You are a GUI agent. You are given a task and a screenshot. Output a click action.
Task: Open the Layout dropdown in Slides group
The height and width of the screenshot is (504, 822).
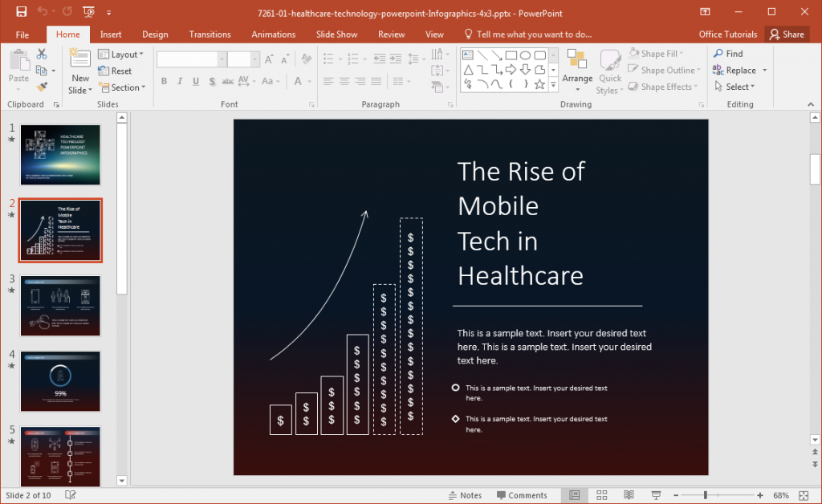pyautogui.click(x=121, y=54)
